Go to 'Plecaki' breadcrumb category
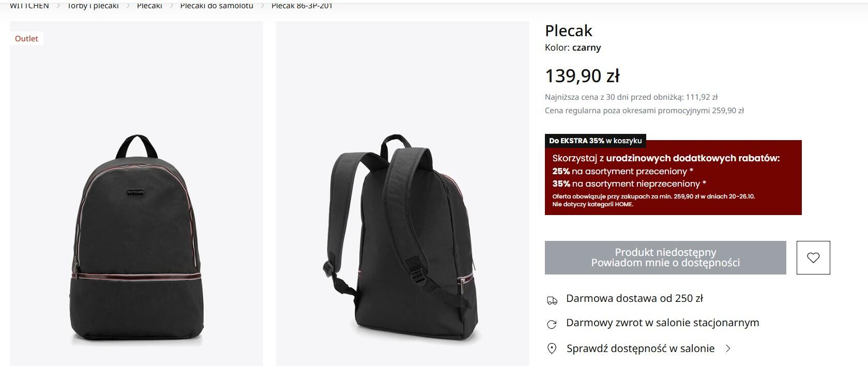The width and height of the screenshot is (868, 366). click(149, 6)
